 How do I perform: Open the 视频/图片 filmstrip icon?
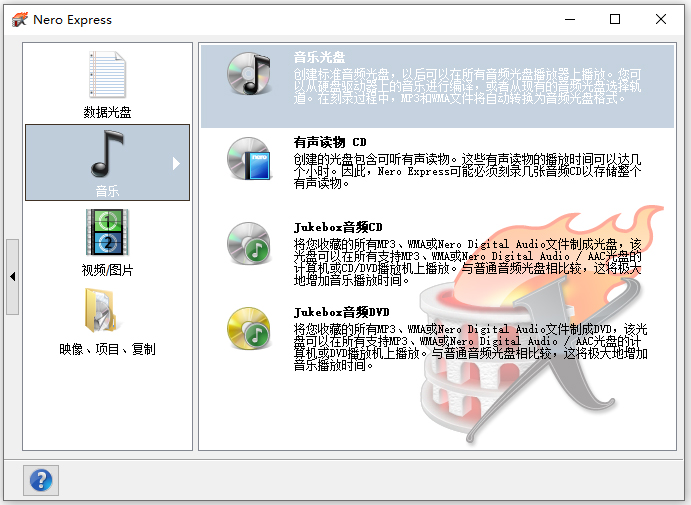108,232
